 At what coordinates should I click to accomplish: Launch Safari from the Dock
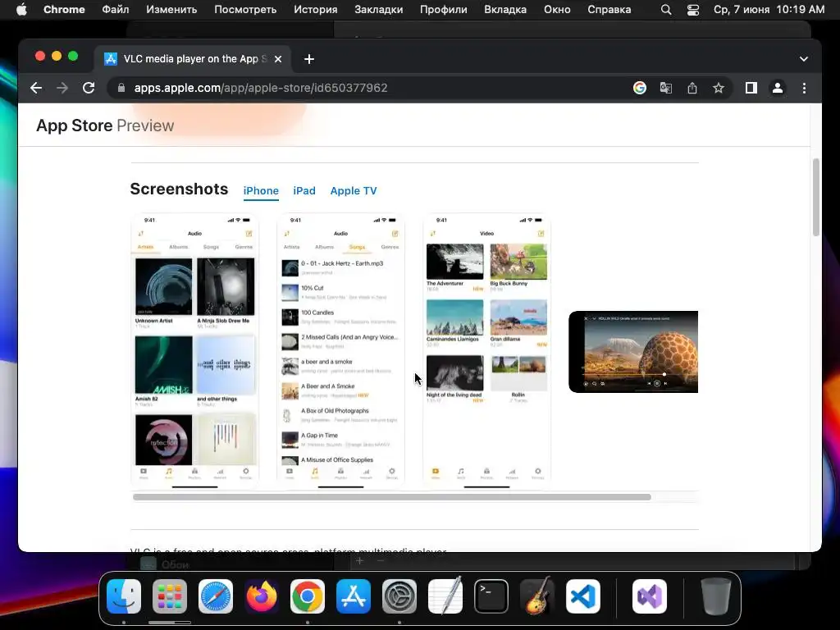[x=216, y=596]
